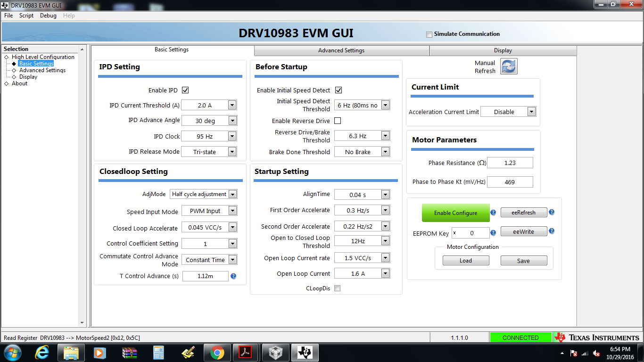
Task: Click the cube application taskbar icon
Action: coord(276,353)
